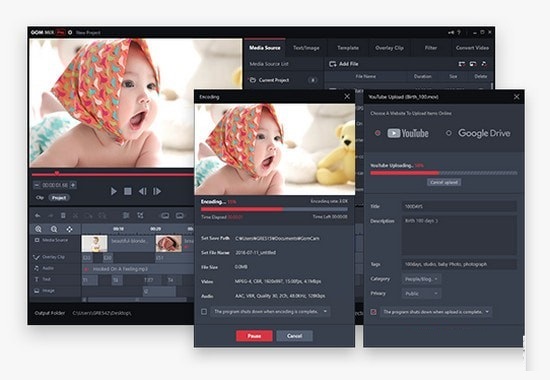This screenshot has height=380, width=550.
Task: Click the delete trash icon in timeline toolbar
Action: click(x=63, y=215)
